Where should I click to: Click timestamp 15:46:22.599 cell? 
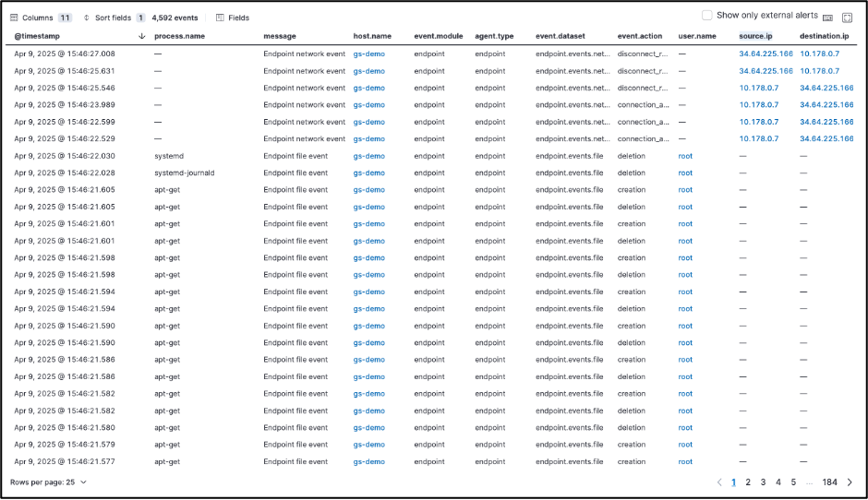pyautogui.click(x=65, y=122)
